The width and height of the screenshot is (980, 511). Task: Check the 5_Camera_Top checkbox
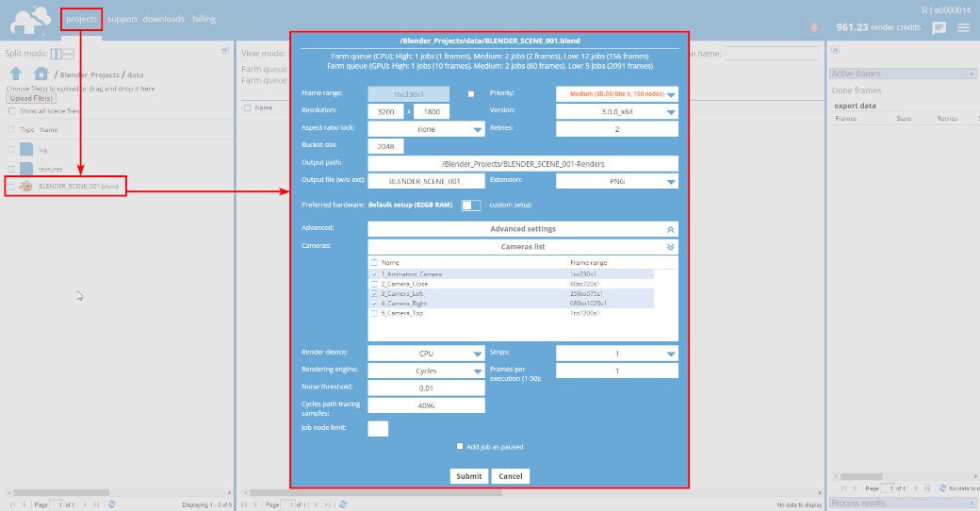pyautogui.click(x=374, y=313)
